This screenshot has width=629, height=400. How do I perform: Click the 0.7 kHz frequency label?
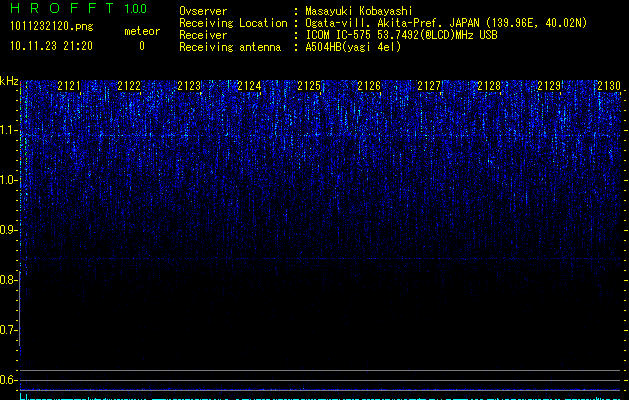[8, 330]
